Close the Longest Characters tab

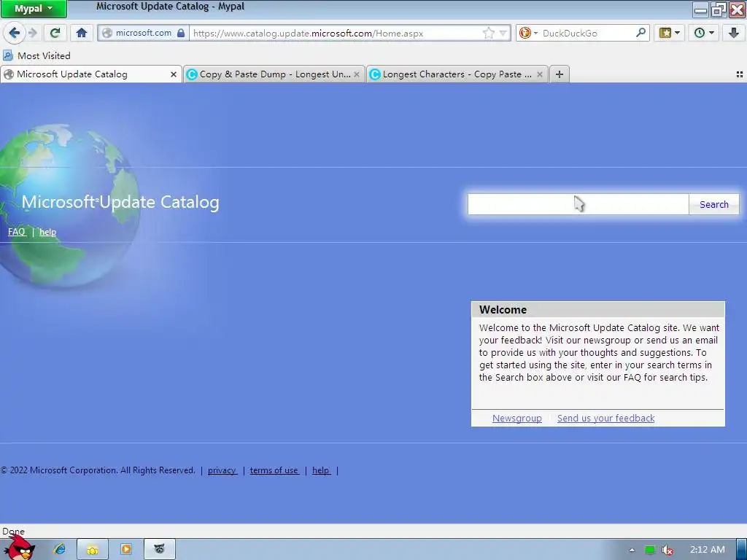click(539, 74)
